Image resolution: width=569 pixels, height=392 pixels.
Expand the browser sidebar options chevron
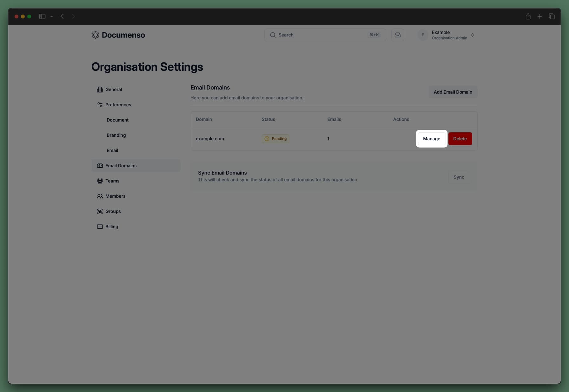52,16
